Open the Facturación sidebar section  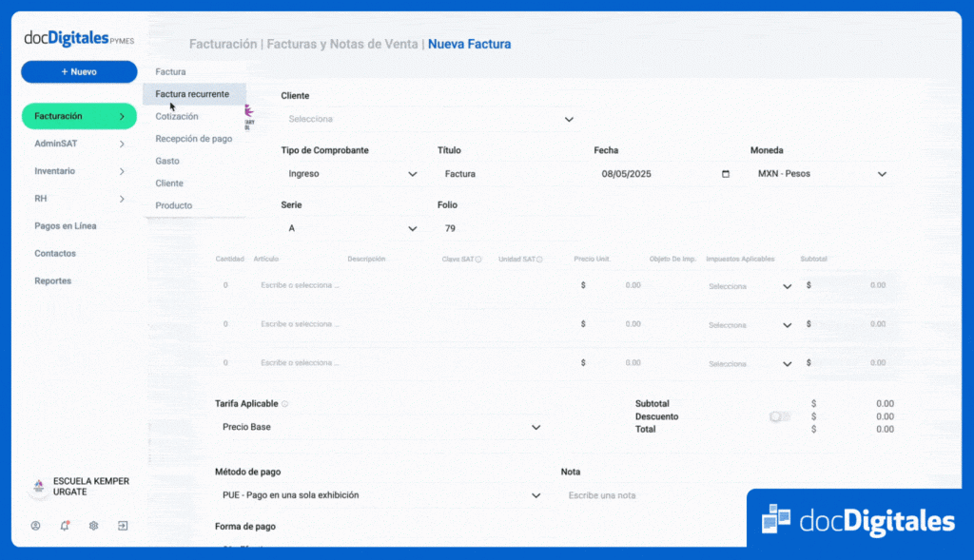[x=79, y=116]
